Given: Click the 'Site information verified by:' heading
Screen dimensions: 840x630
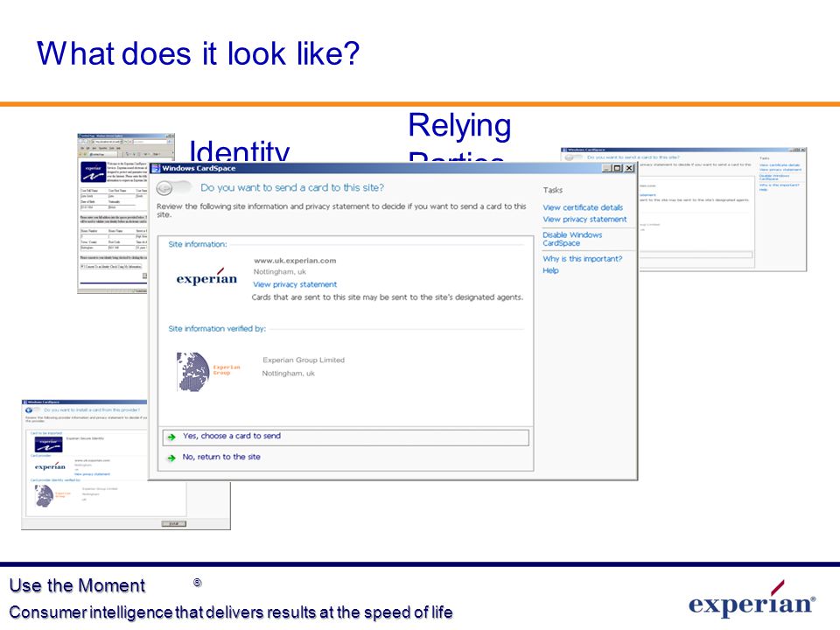Looking at the screenshot, I should coord(217,328).
